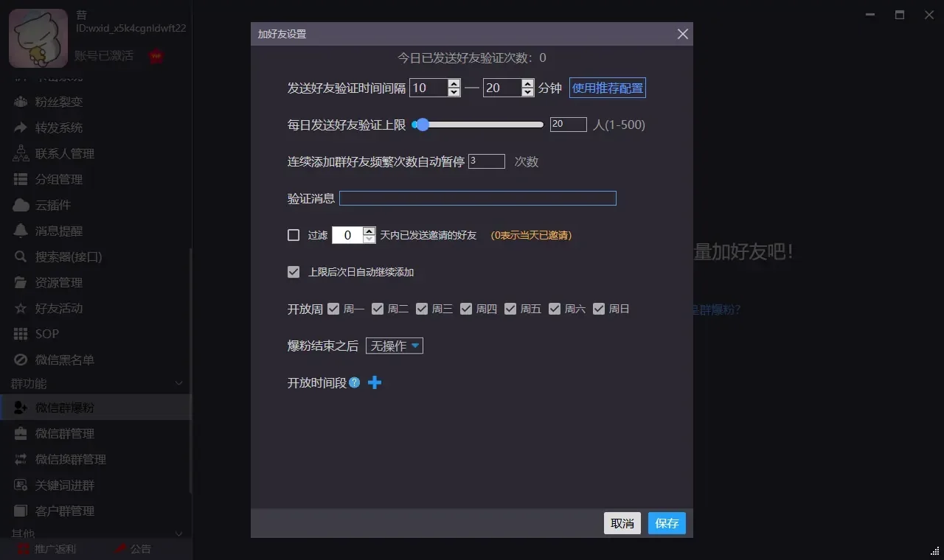Uncheck the 周五 checkbox
This screenshot has width=944, height=560.
[510, 309]
